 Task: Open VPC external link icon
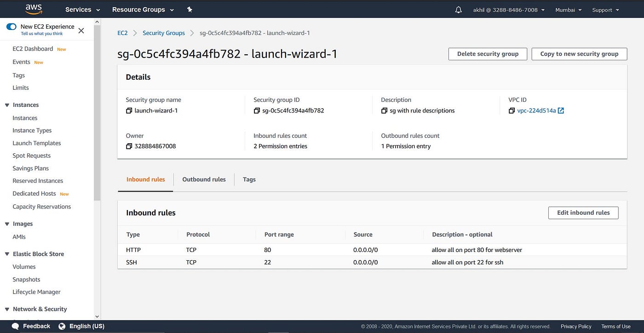point(561,111)
